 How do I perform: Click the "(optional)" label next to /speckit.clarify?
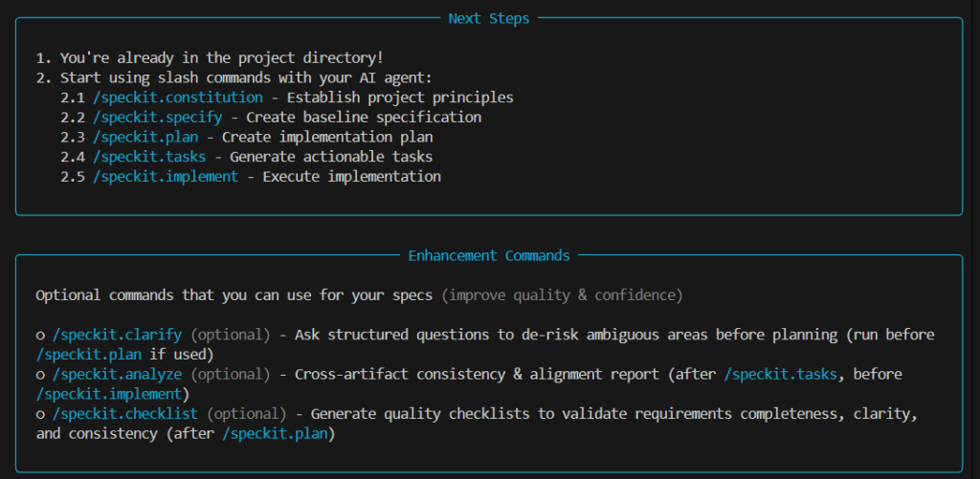pyautogui.click(x=230, y=335)
